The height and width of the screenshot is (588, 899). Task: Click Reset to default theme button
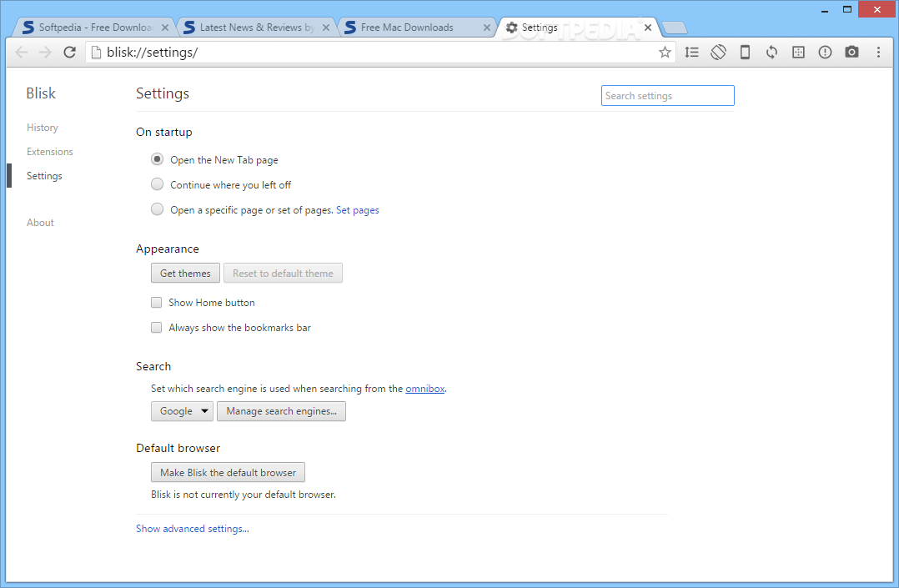[x=283, y=273]
